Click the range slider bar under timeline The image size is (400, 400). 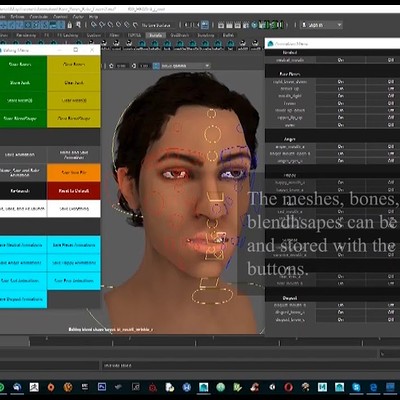188,354
